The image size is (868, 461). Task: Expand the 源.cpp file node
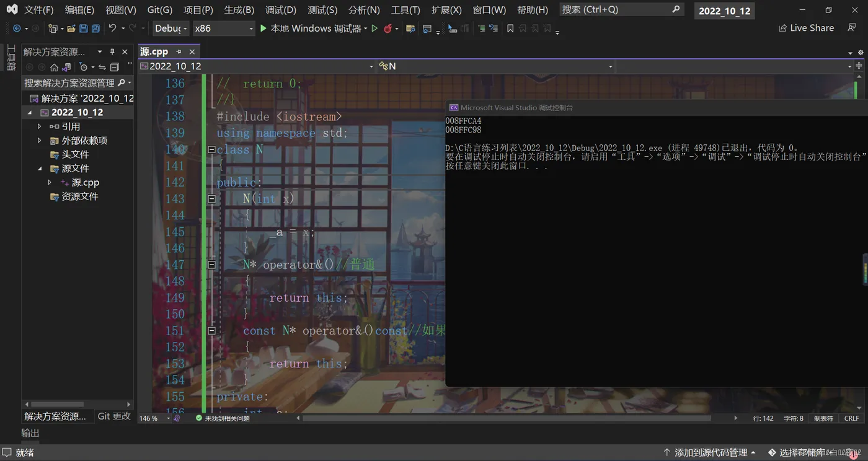[x=50, y=183]
